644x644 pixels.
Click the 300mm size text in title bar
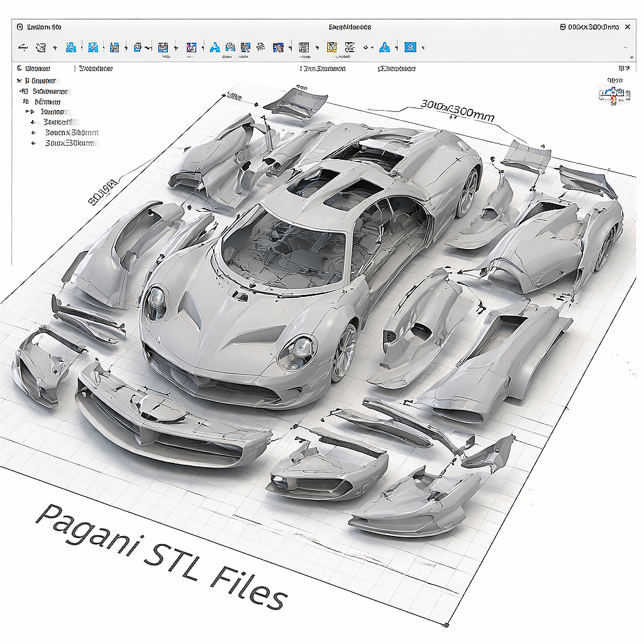pyautogui.click(x=593, y=27)
